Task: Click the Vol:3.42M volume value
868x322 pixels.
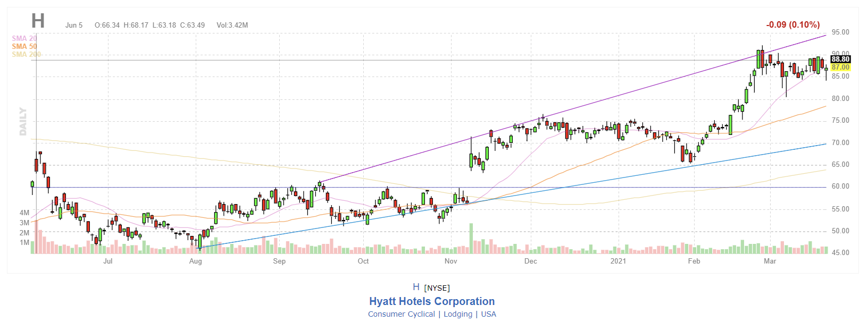Action: [232, 25]
